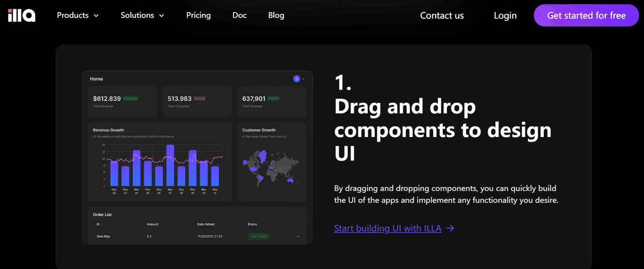Click the Login link
This screenshot has height=269, width=644.
tap(505, 16)
